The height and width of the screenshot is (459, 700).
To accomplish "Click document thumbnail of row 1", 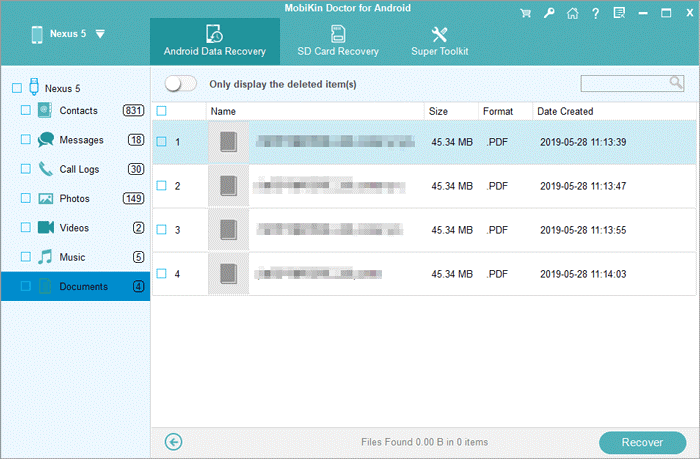I will pyautogui.click(x=229, y=142).
